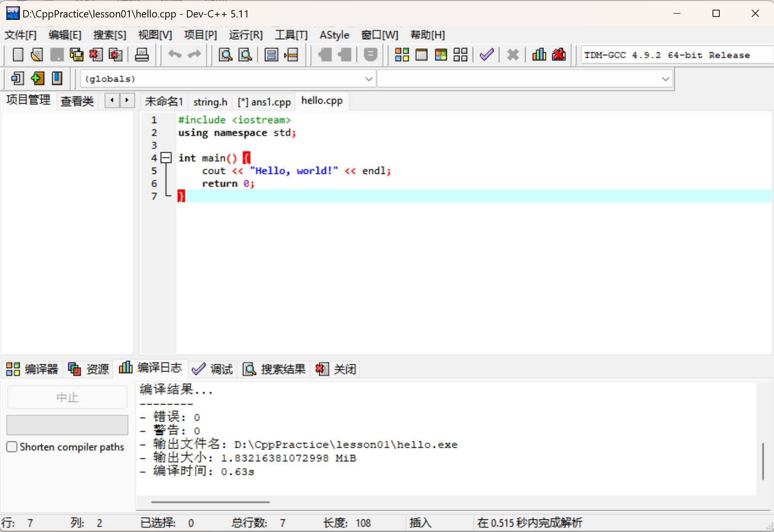Click the Compile four-colored-squares icon
The width and height of the screenshot is (774, 532).
coord(402,55)
